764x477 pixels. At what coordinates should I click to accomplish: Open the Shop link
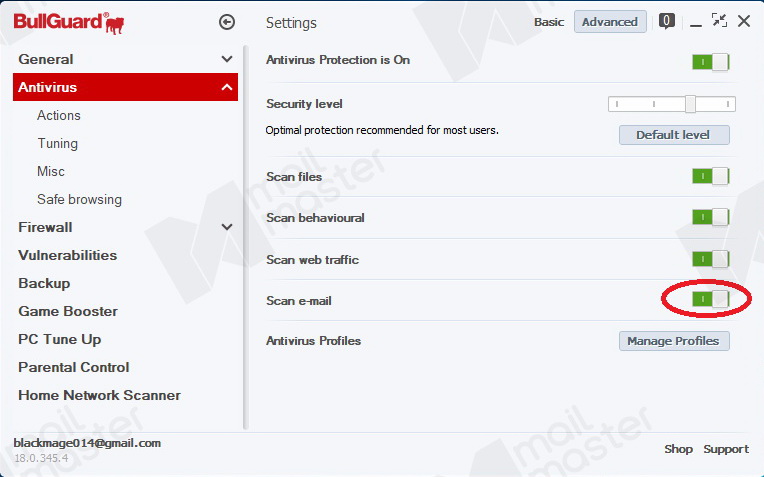coord(678,449)
